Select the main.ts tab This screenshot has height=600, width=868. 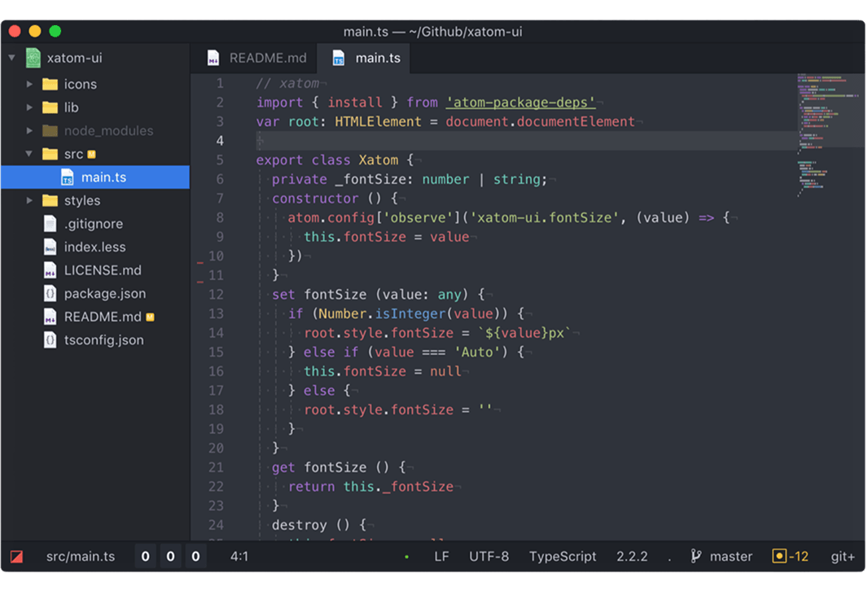click(x=364, y=58)
